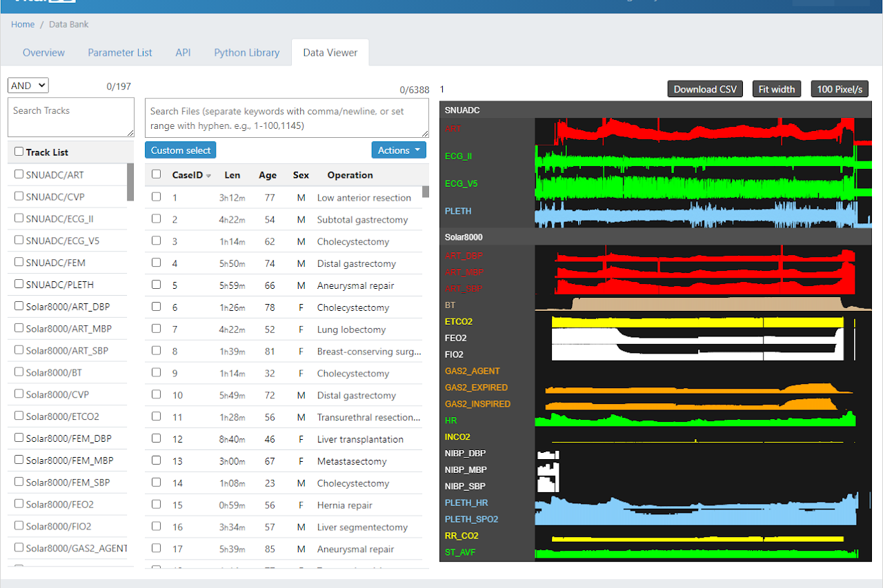Click the Solar8000/GAS2_AGENT track entry

click(x=77, y=548)
